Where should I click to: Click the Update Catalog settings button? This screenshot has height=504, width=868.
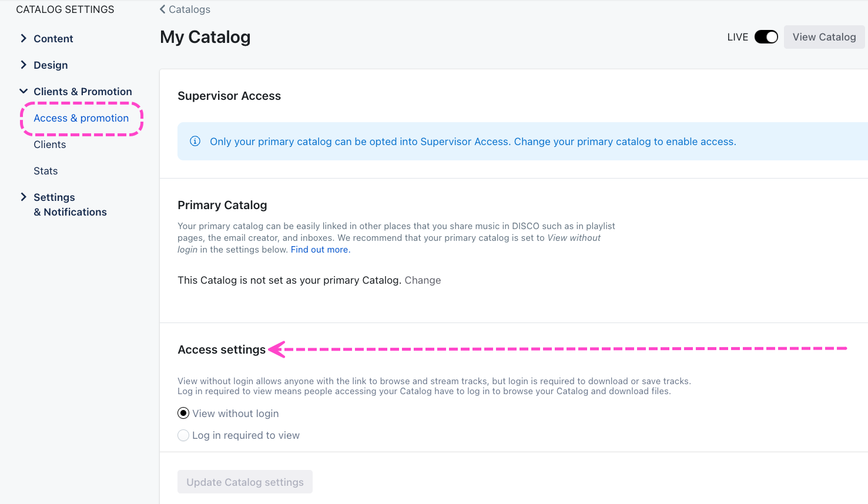[245, 482]
